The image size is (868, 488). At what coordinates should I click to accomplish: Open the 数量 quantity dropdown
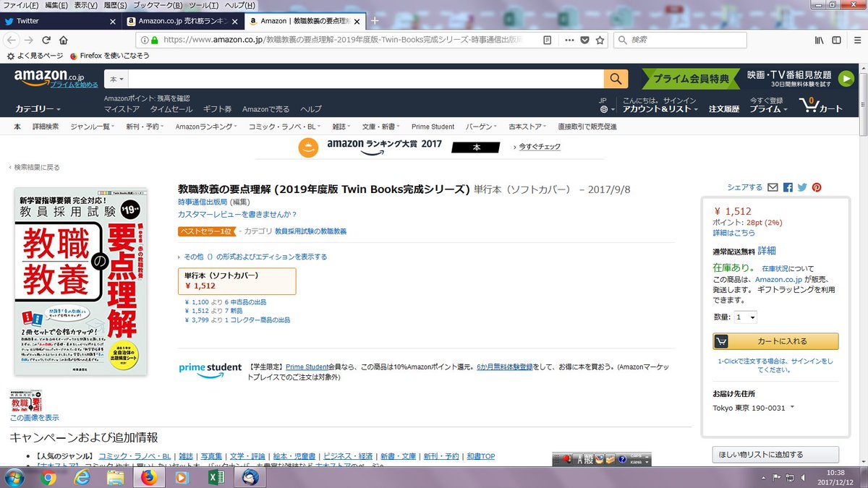[745, 317]
